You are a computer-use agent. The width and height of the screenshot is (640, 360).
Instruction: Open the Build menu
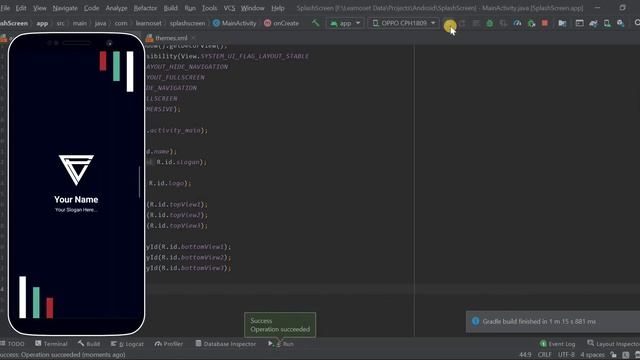(x=171, y=8)
